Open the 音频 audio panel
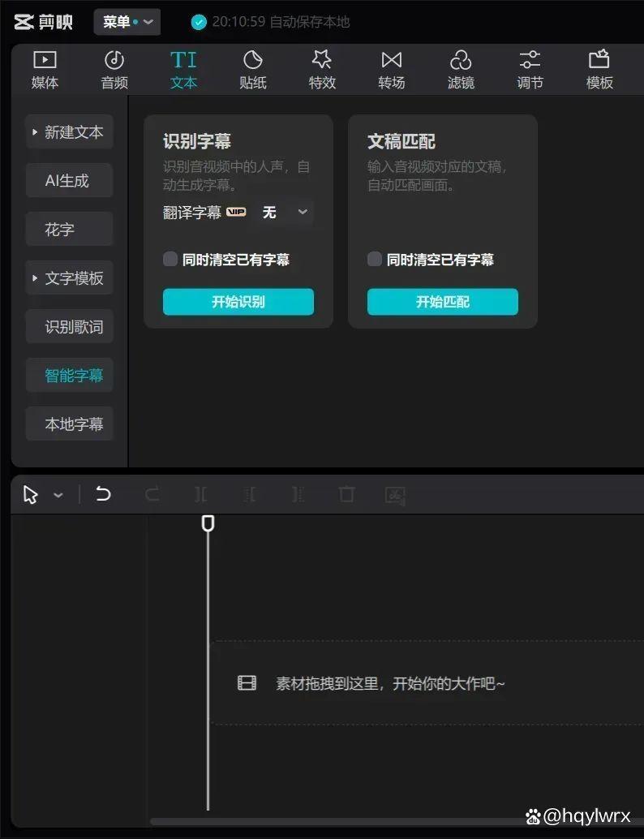The image size is (644, 839). [114, 70]
